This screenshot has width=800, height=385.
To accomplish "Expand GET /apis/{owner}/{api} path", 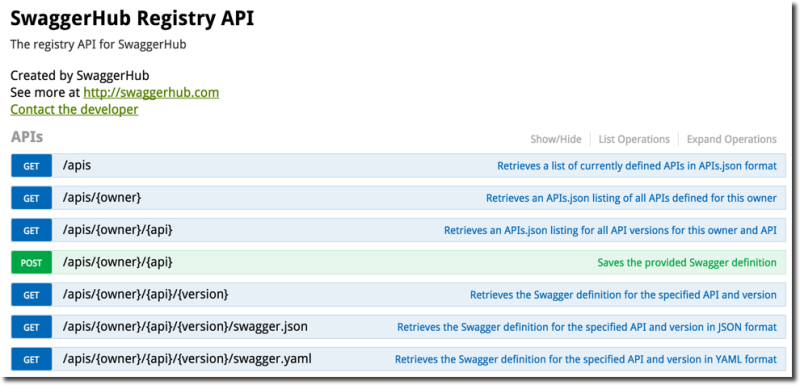I will pyautogui.click(x=118, y=230).
